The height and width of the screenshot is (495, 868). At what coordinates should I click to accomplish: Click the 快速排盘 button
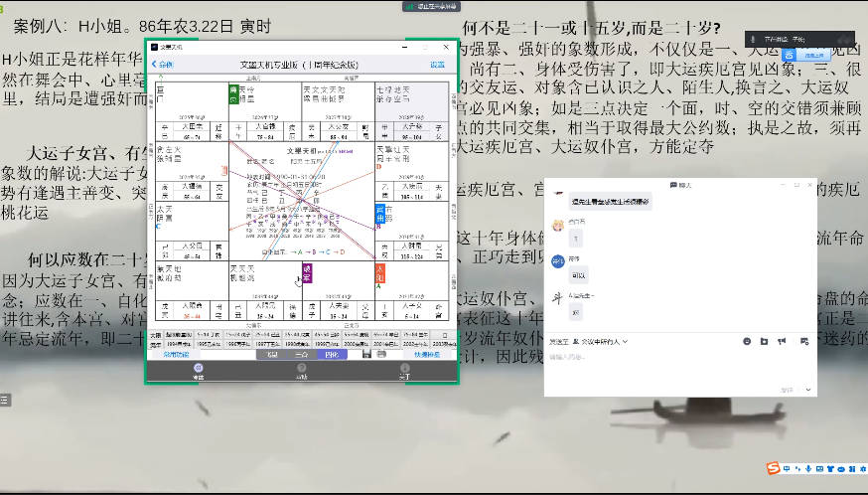427,354
